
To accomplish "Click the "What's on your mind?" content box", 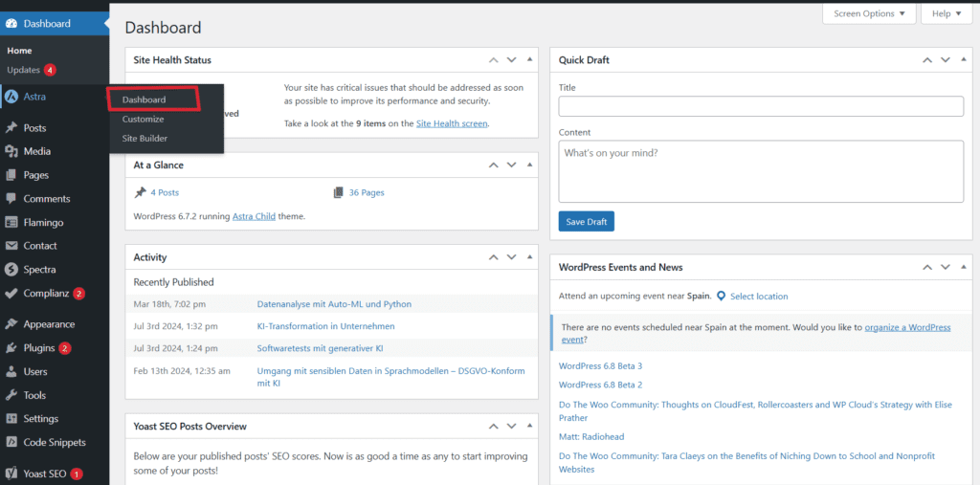I will coord(761,171).
